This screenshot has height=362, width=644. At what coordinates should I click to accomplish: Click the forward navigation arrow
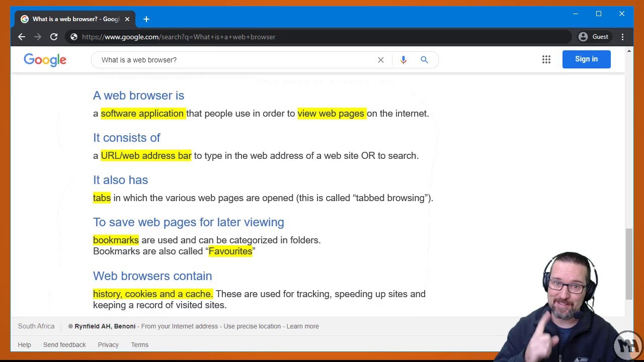coord(38,37)
